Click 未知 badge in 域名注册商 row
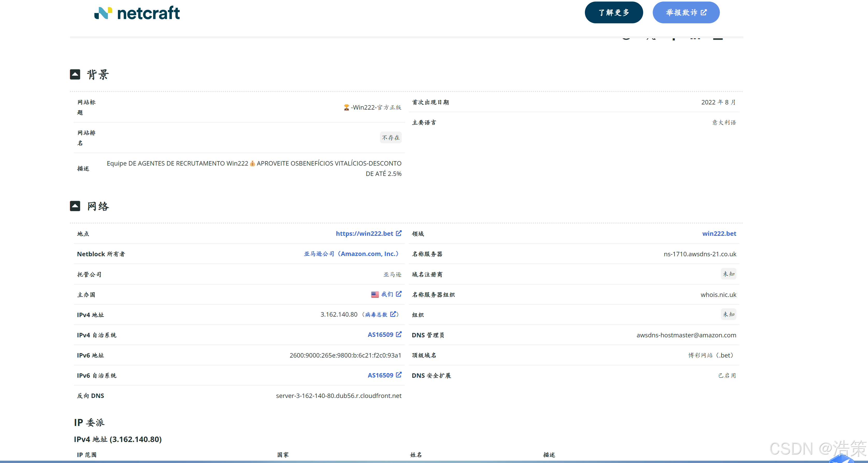Screen dimensions: 868x463 click(x=728, y=274)
